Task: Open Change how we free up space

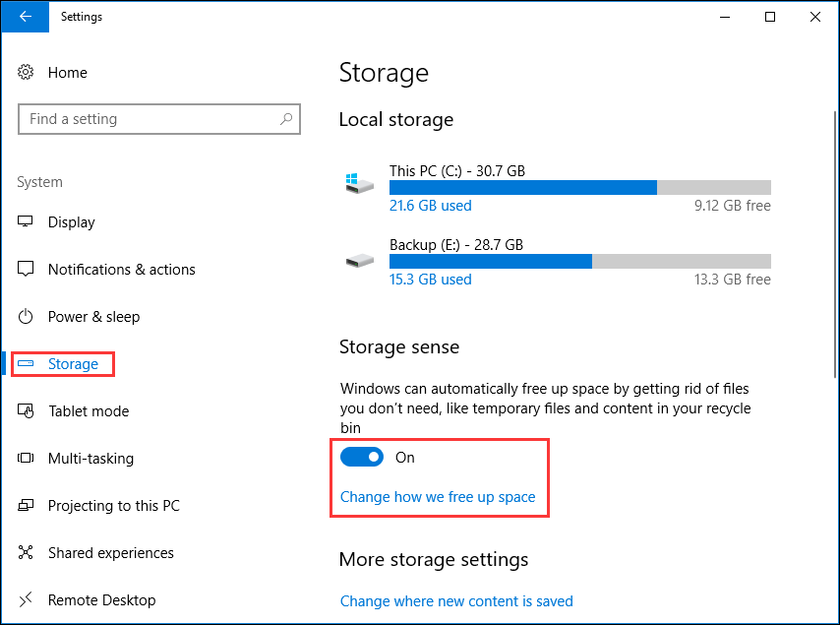Action: pos(439,497)
